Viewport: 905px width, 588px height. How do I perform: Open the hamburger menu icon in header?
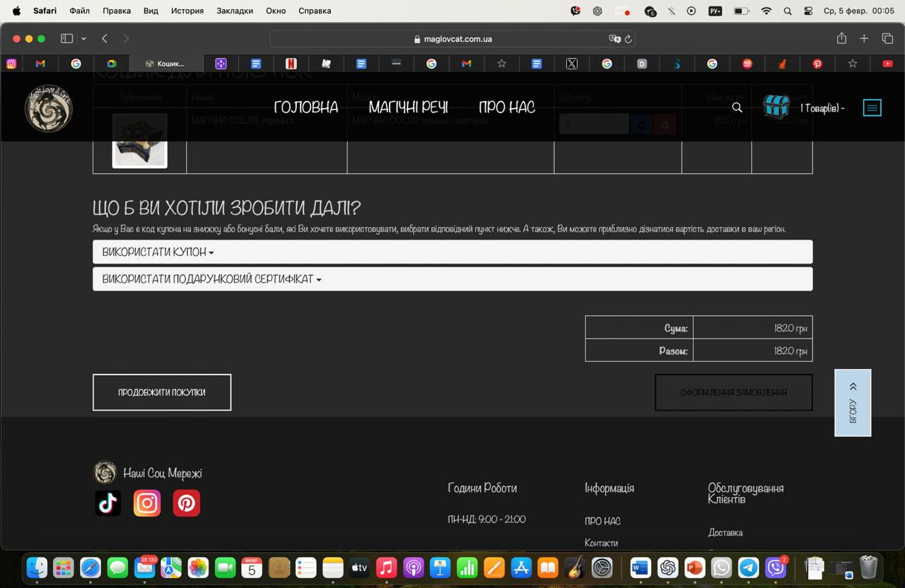[872, 108]
